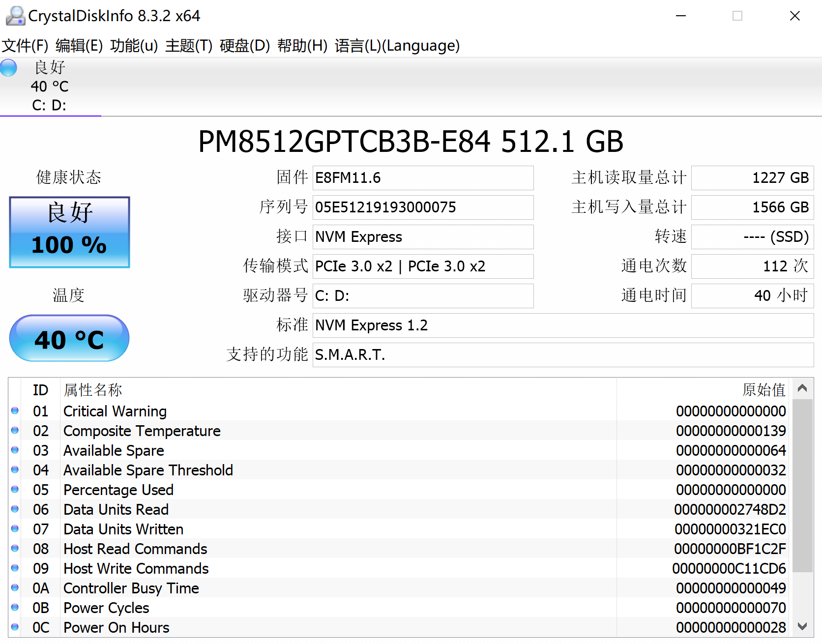Image resolution: width=822 pixels, height=644 pixels.
Task: Click status dot for Percentage Used
Action: (x=15, y=489)
